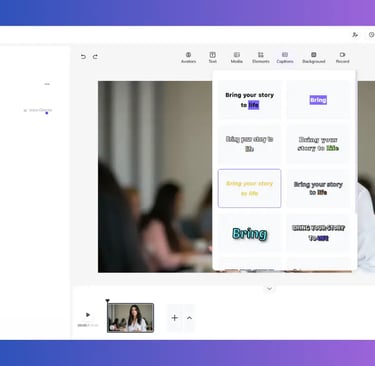The height and width of the screenshot is (366, 375).
Task: Open the Background options
Action: [314, 57]
